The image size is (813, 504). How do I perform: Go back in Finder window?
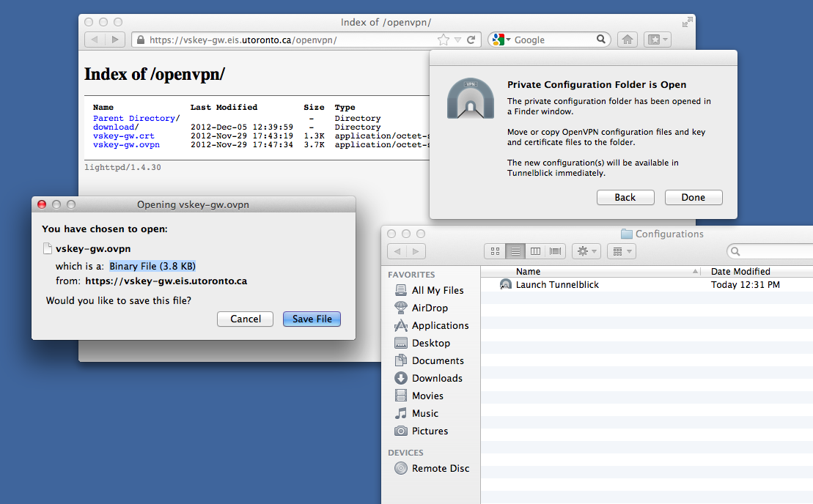tap(397, 251)
